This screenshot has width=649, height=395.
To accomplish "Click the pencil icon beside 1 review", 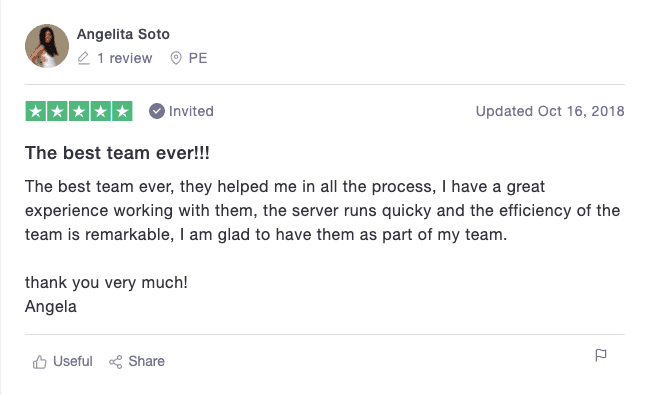I will pyautogui.click(x=84, y=58).
